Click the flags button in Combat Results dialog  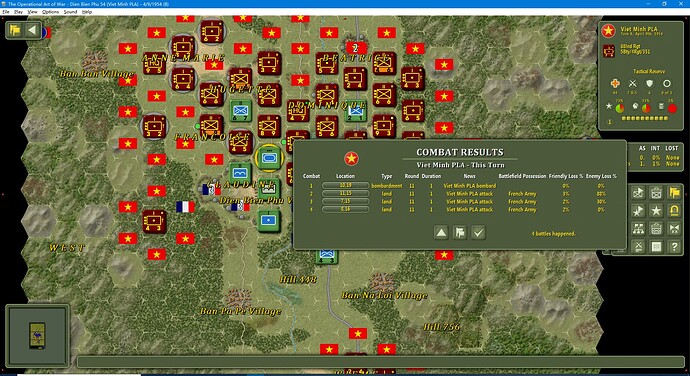coord(459,232)
